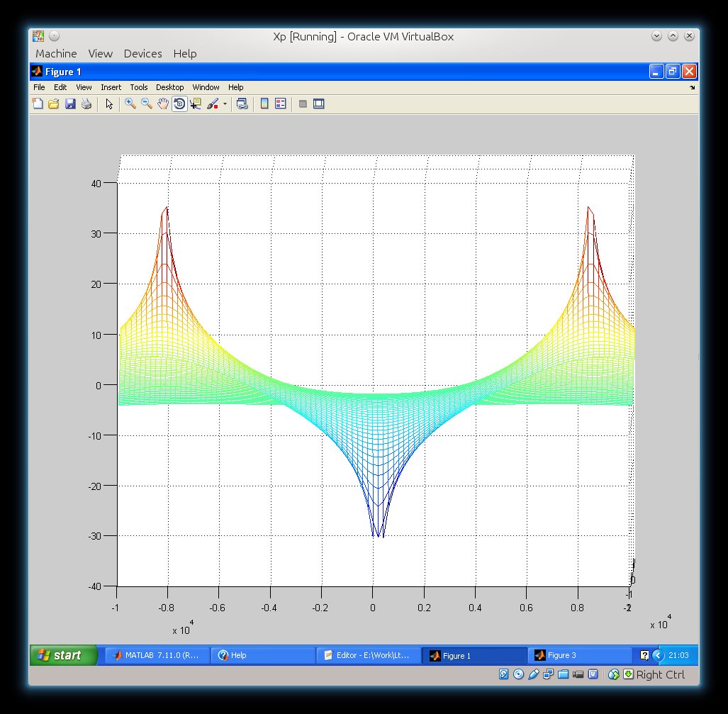This screenshot has height=714, width=728.
Task: Click the New Figure toolbar icon
Action: pyautogui.click(x=38, y=104)
